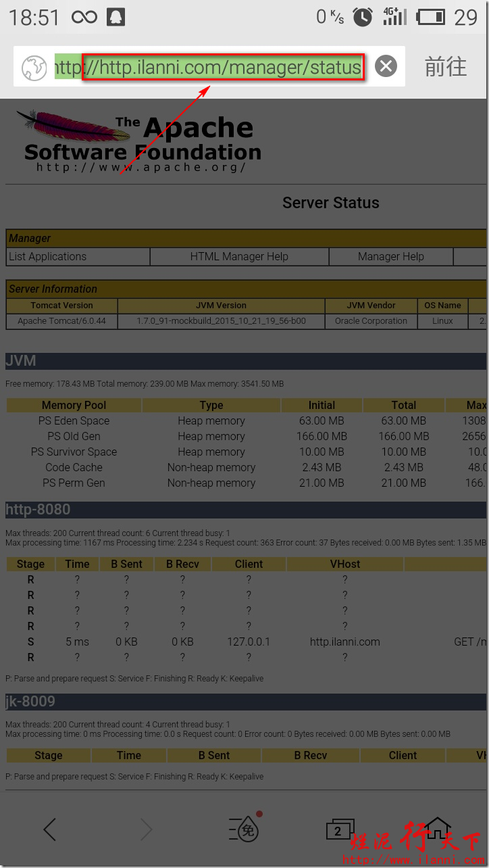Image resolution: width=489 pixels, height=868 pixels.
Task: Click the VHost column header under http-8080
Action: click(345, 564)
